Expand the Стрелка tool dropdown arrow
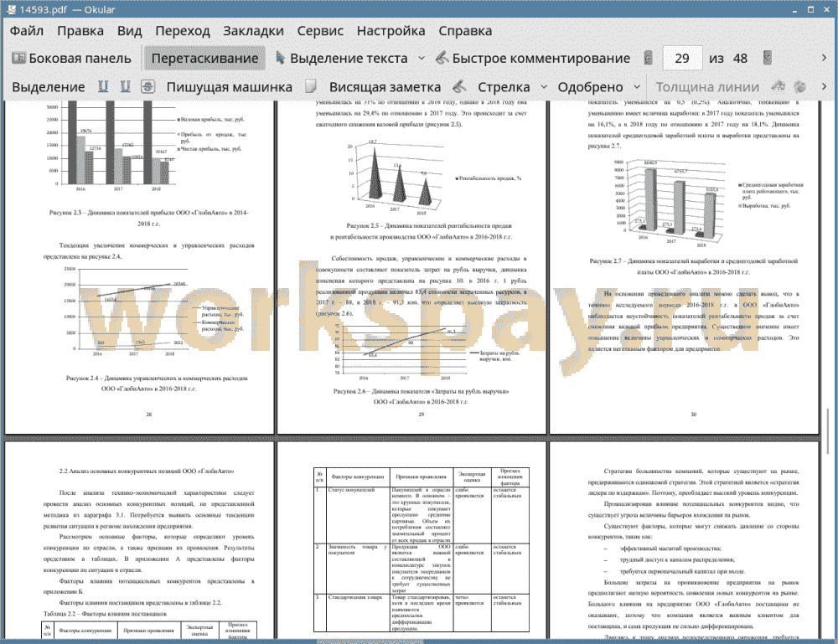The width and height of the screenshot is (838, 644). pos(544,86)
